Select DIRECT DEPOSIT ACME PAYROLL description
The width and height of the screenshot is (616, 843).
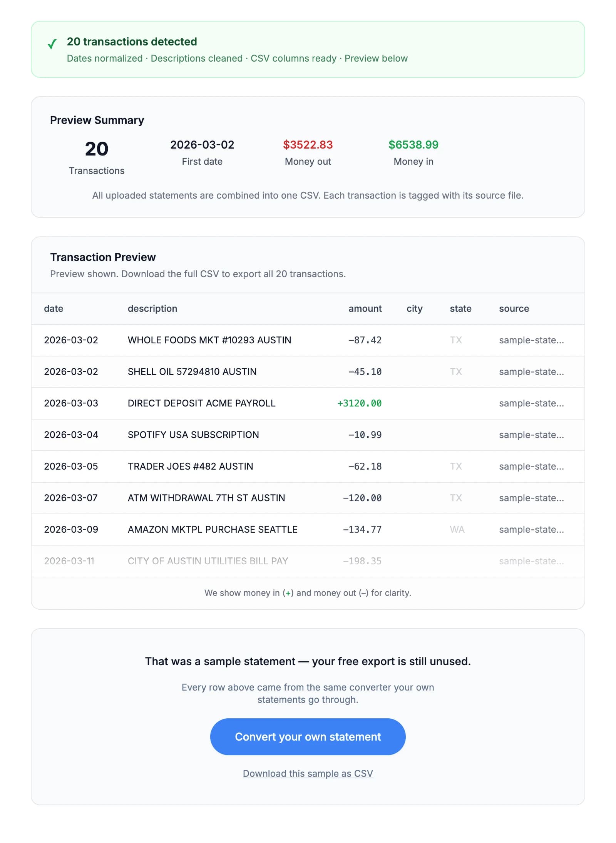tap(201, 403)
